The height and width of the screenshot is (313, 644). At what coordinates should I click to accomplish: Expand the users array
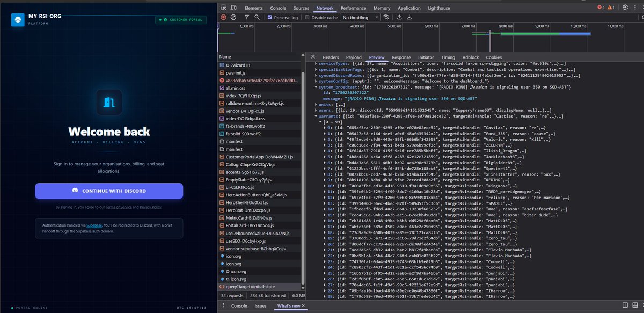pos(316,110)
